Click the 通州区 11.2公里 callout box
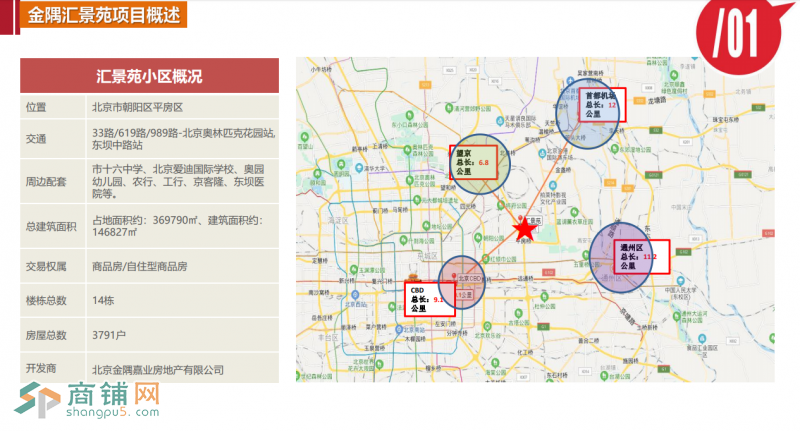 click(641, 257)
